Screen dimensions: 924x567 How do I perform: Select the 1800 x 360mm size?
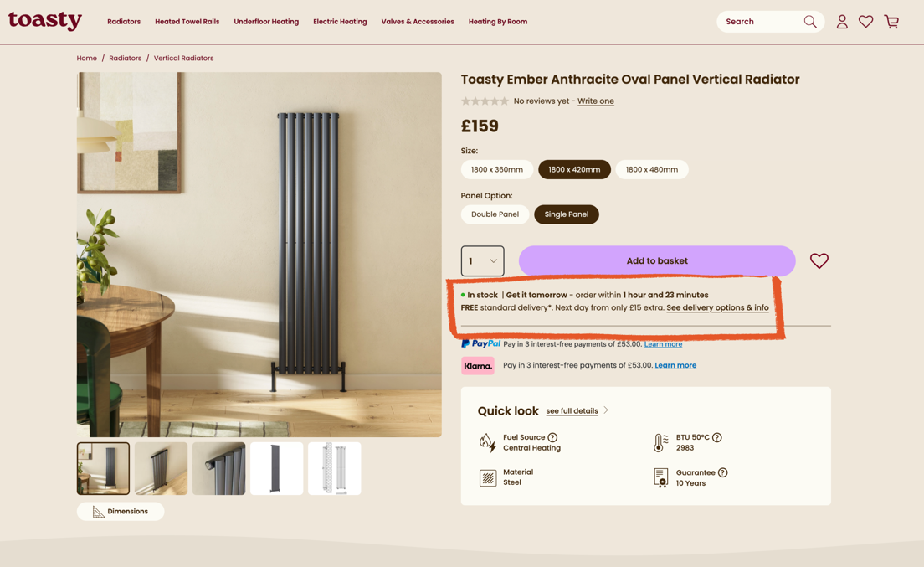[496, 169]
